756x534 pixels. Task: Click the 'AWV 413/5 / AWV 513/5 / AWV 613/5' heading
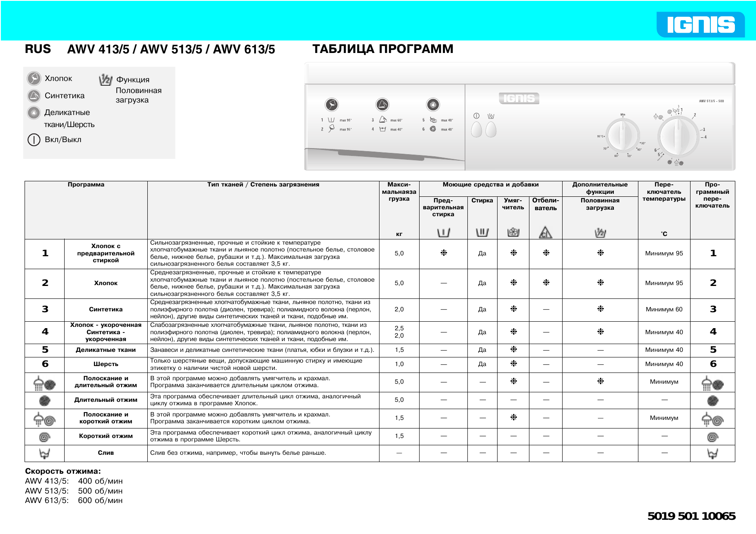[171, 50]
